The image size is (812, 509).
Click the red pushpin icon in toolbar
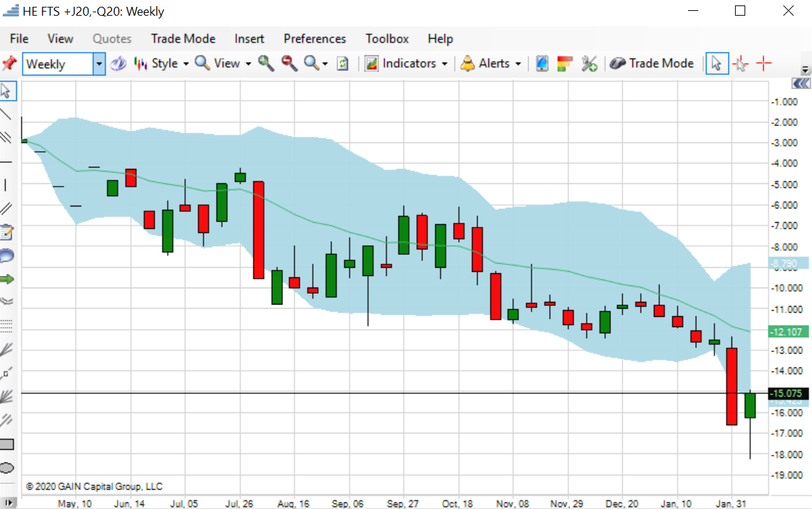click(9, 63)
